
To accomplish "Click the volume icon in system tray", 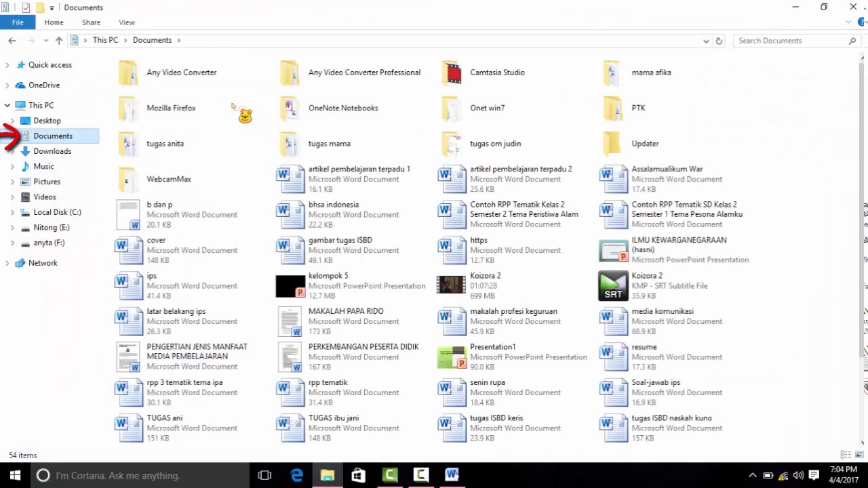I will click(x=798, y=475).
